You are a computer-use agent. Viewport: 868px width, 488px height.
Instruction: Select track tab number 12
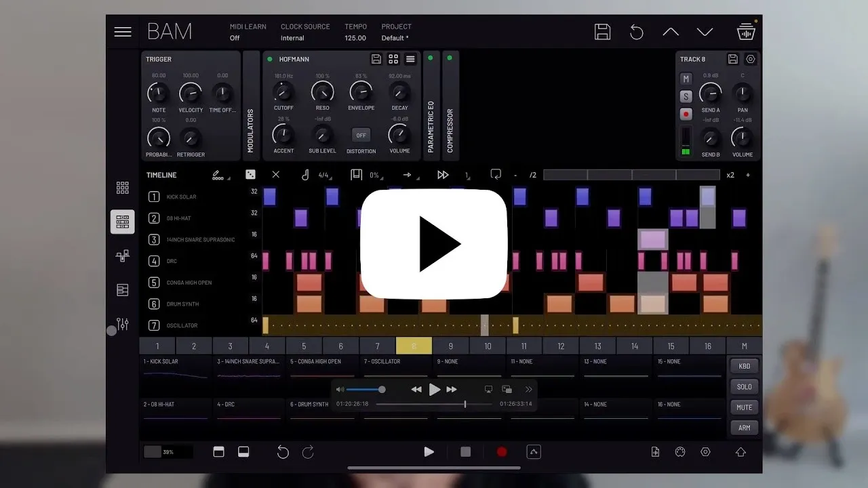click(x=561, y=346)
